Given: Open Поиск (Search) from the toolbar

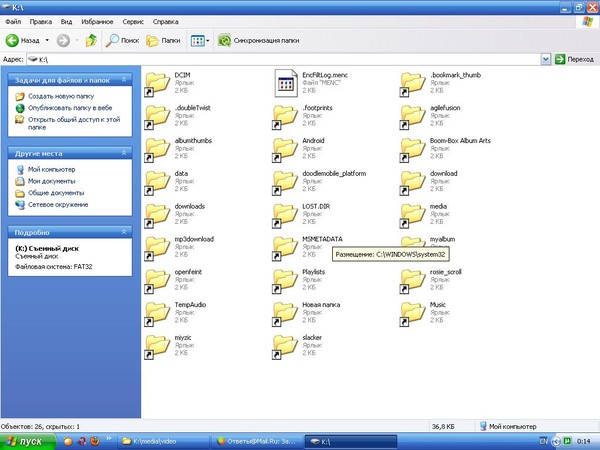Looking at the screenshot, I should pyautogui.click(x=118, y=41).
